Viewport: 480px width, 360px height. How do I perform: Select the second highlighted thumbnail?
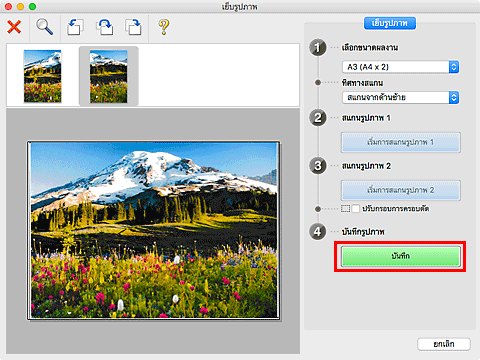(x=108, y=76)
